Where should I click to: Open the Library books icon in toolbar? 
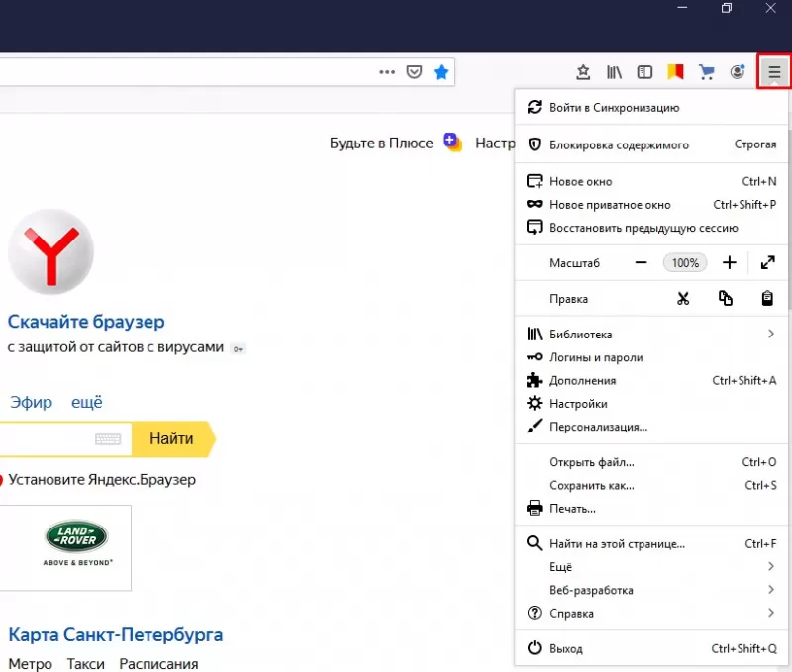tap(614, 72)
